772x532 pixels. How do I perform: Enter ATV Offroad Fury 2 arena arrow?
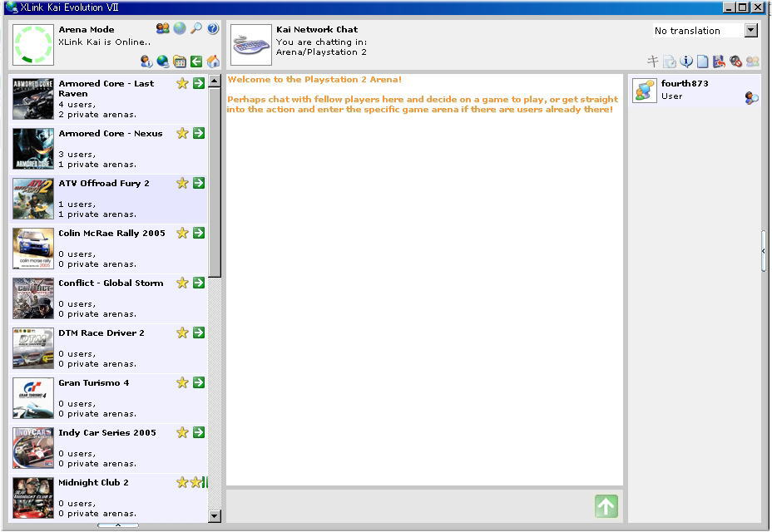click(x=199, y=183)
